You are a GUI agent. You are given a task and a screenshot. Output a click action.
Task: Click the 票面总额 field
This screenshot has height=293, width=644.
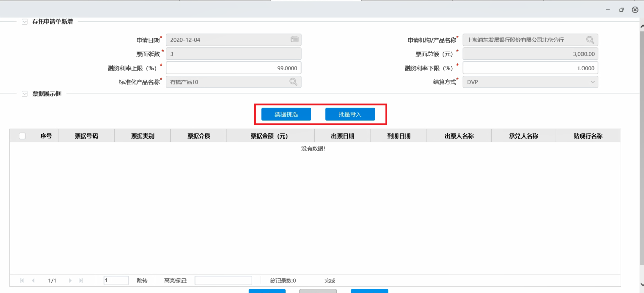click(530, 54)
